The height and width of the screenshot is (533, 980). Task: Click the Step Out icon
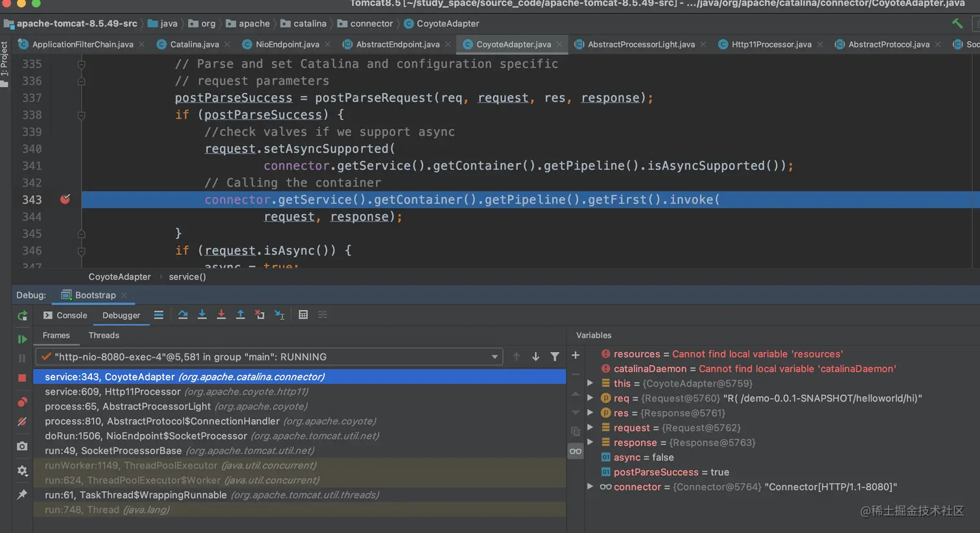coord(240,315)
